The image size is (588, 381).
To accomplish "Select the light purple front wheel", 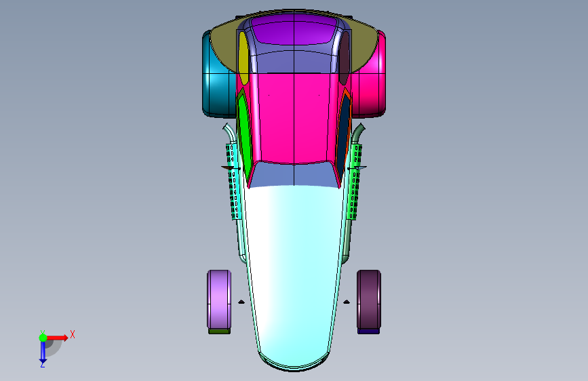I will 219,299.
